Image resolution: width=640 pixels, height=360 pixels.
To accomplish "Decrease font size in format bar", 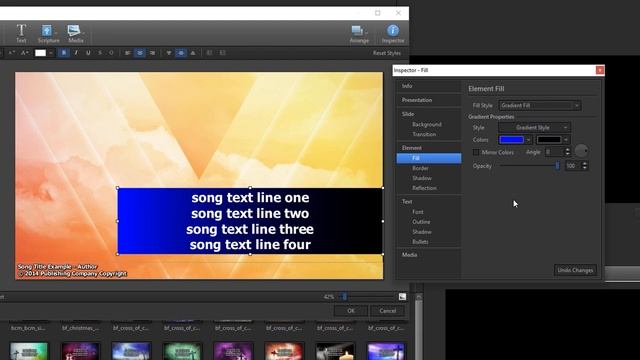I will [x=12, y=53].
